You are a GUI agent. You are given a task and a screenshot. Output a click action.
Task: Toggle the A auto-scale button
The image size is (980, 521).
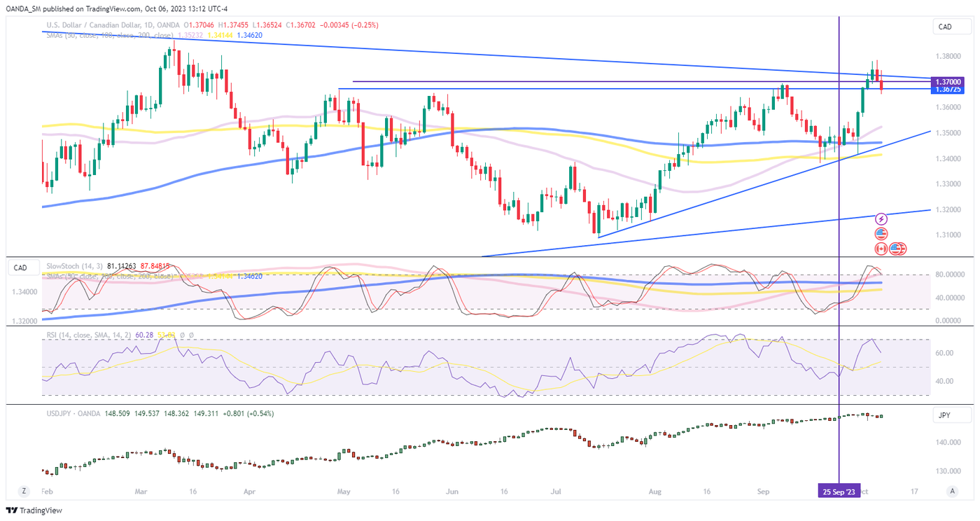(x=951, y=491)
